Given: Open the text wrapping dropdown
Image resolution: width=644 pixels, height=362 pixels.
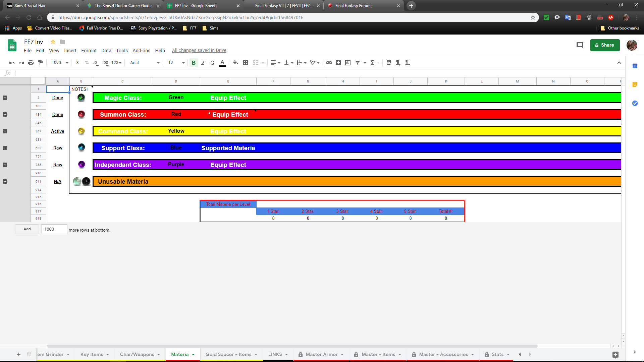Looking at the screenshot, I should click(x=302, y=63).
